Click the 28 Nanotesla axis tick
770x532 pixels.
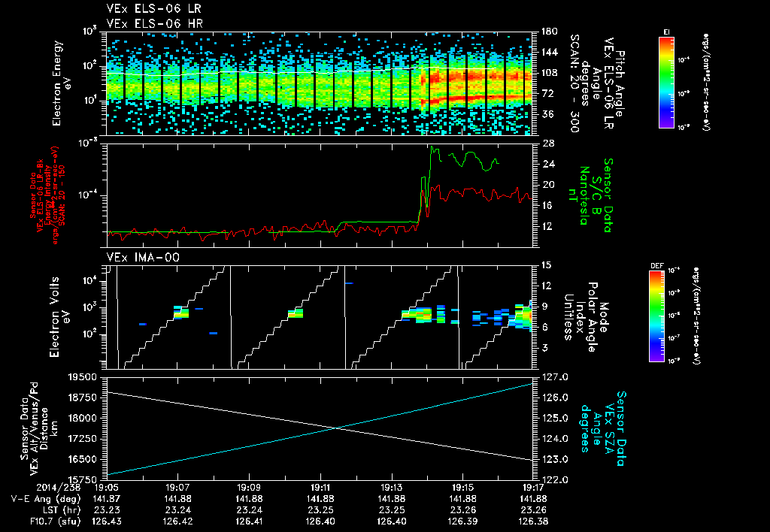tap(549, 144)
